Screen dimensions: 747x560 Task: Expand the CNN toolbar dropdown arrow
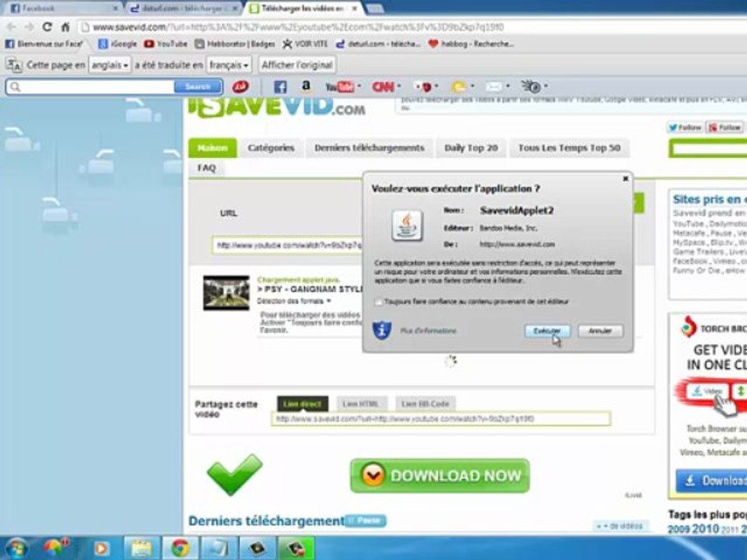click(x=398, y=86)
